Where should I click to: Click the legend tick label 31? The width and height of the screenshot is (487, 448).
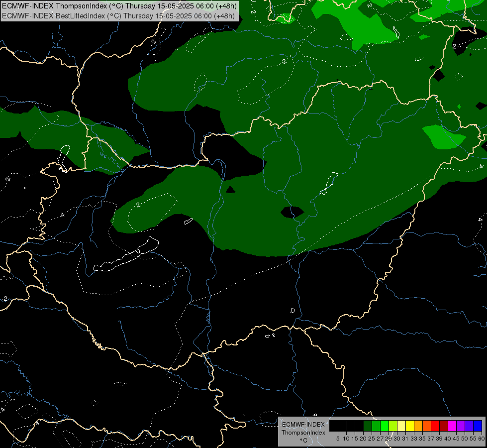pos(405,439)
